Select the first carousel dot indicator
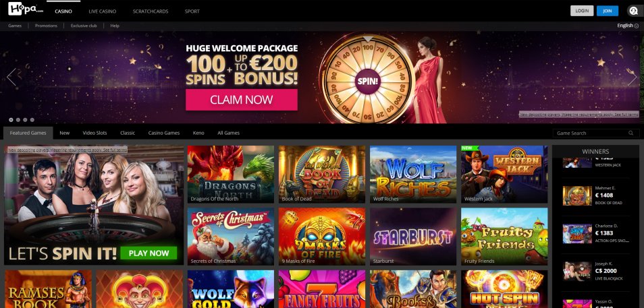The image size is (644, 308). (x=11, y=120)
